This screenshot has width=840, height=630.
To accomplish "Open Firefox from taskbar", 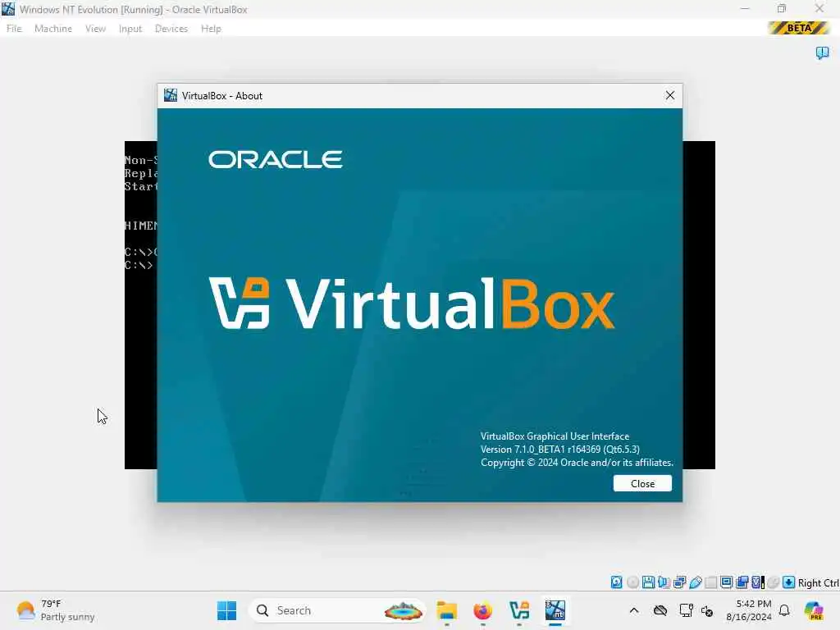I will [482, 610].
